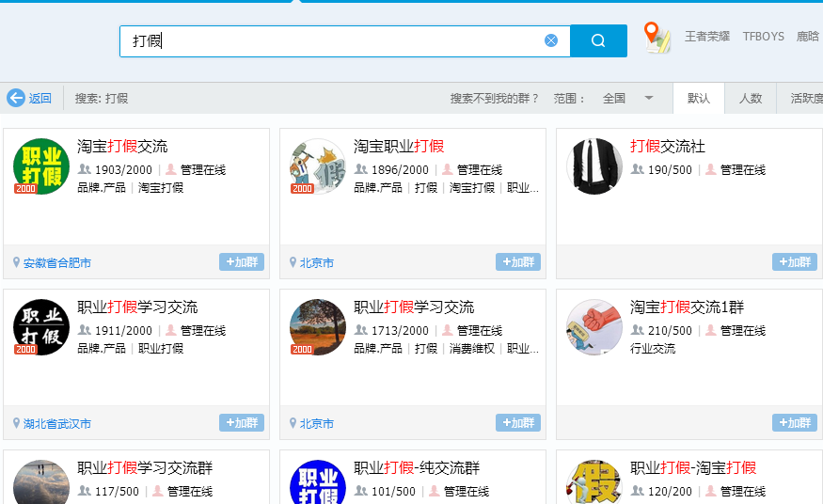Open the 北京市 link under the 1713/2000 group

(316, 424)
